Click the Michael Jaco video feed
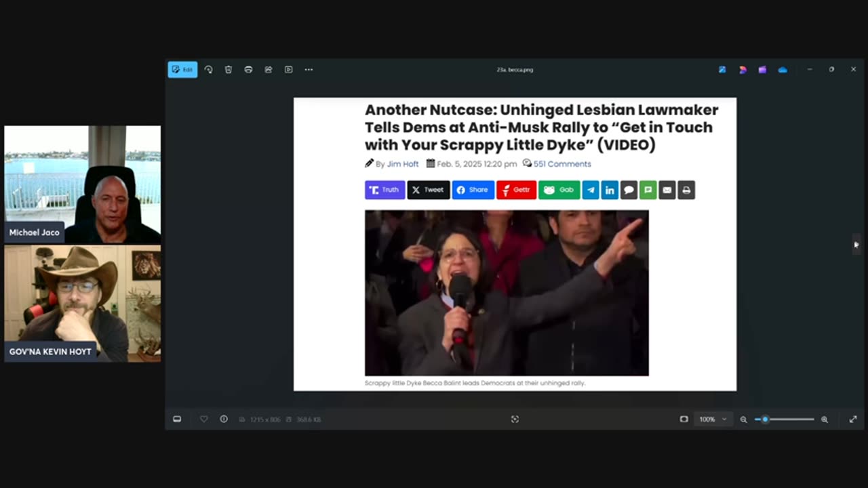Viewport: 868px width, 488px height. [x=83, y=184]
